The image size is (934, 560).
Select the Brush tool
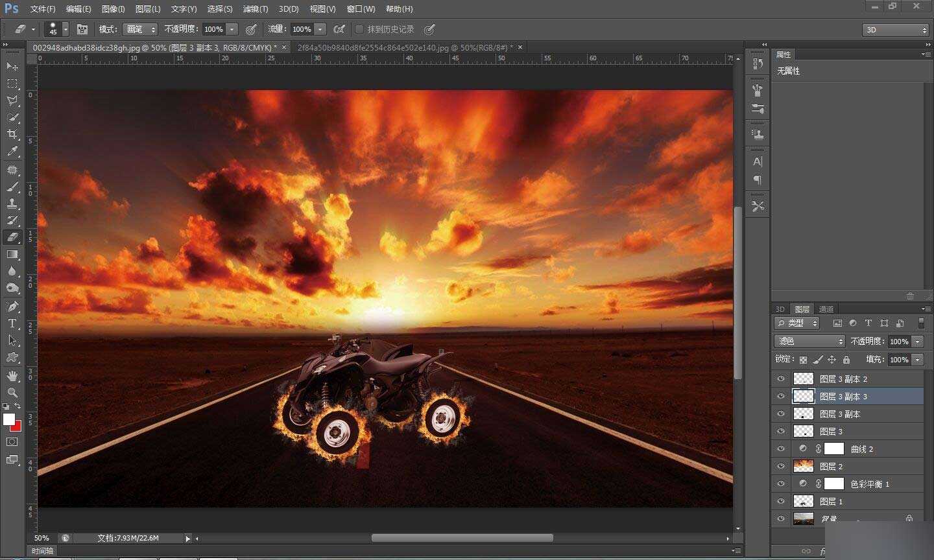coord(12,187)
